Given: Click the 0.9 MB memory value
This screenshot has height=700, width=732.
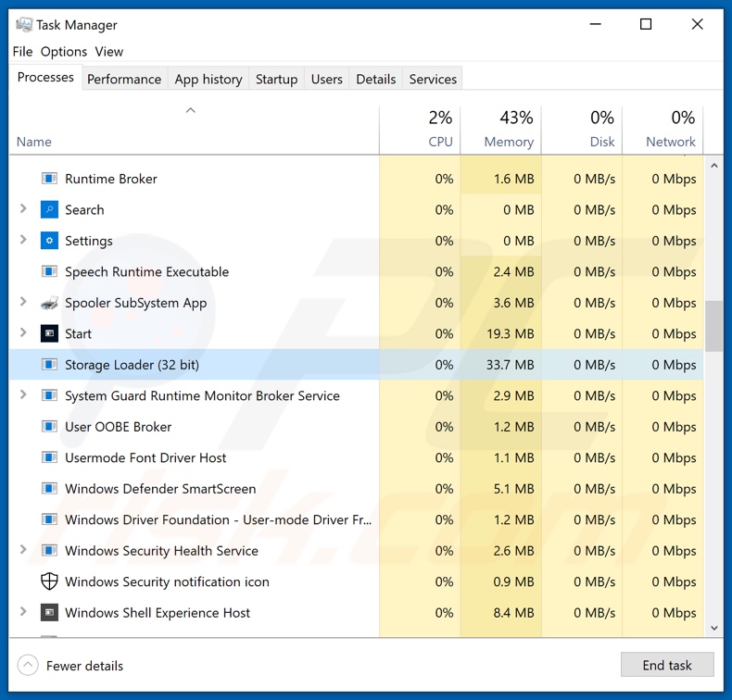Looking at the screenshot, I should 513,581.
